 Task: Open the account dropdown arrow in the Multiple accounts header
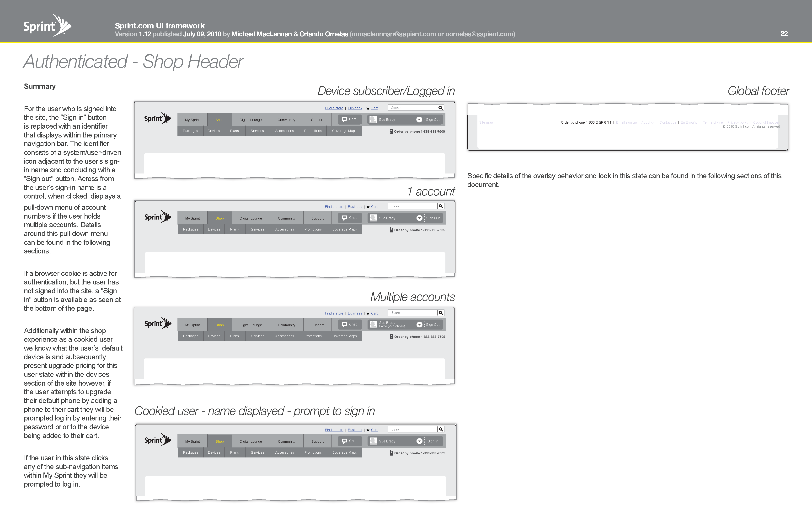[x=419, y=325]
